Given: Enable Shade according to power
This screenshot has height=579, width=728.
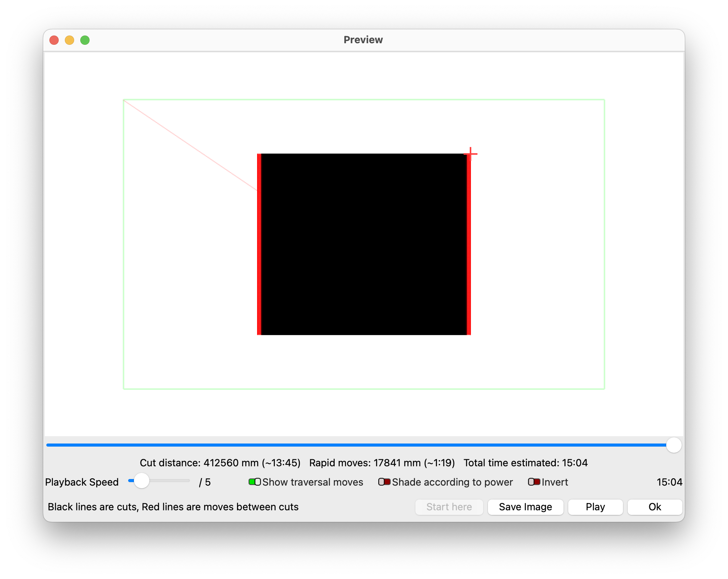Looking at the screenshot, I should click(x=384, y=482).
